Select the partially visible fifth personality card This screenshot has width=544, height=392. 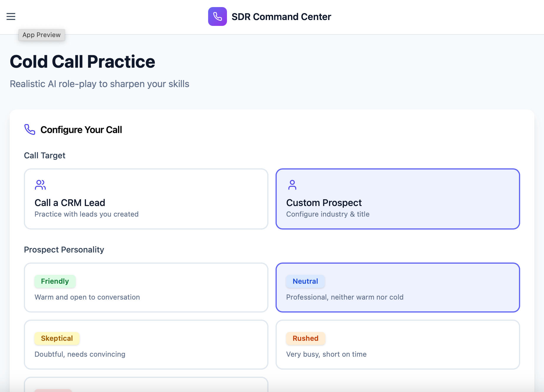pyautogui.click(x=146, y=385)
